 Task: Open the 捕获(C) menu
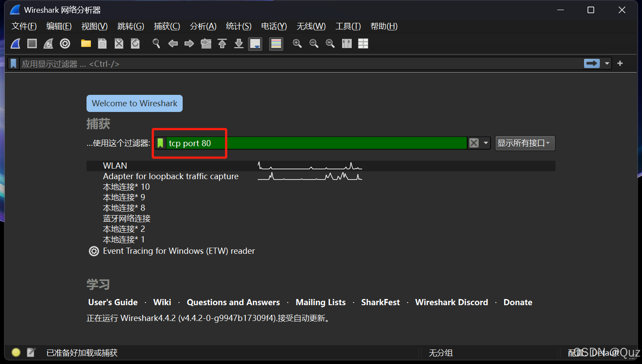(167, 26)
